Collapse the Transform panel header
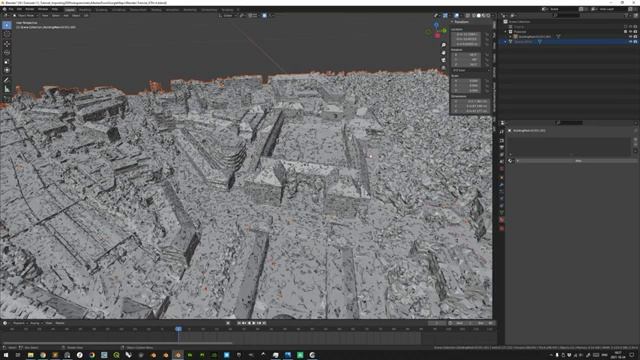 click(461, 22)
